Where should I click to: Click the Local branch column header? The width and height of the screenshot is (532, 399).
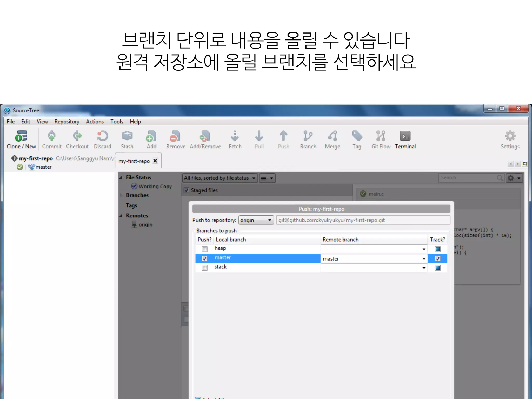[x=267, y=240]
